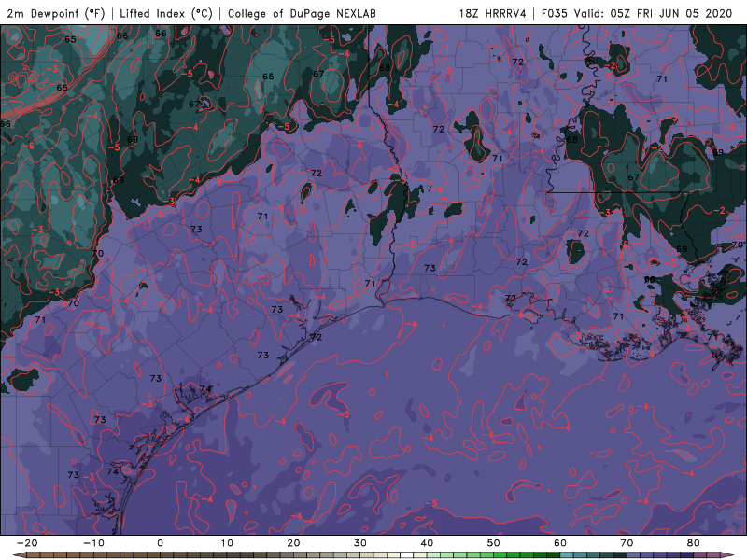Image resolution: width=747 pixels, height=560 pixels.
Task: Click 'Valid: 05Z FRI JUN 05 2020' text
Action: click(x=653, y=13)
